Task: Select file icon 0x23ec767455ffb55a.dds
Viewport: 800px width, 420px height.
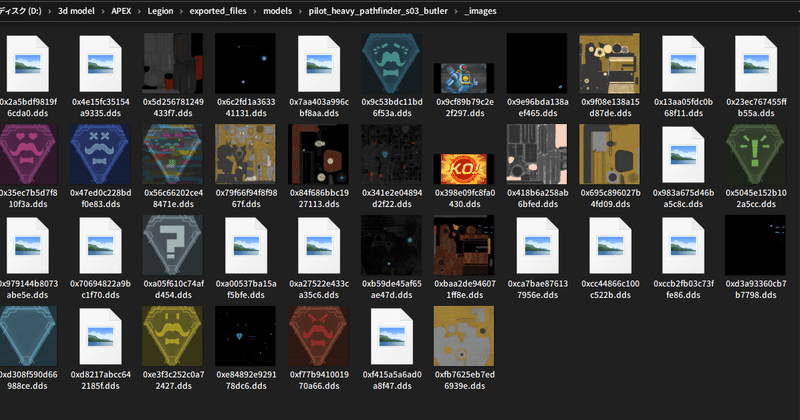Action: pyautogui.click(x=756, y=63)
